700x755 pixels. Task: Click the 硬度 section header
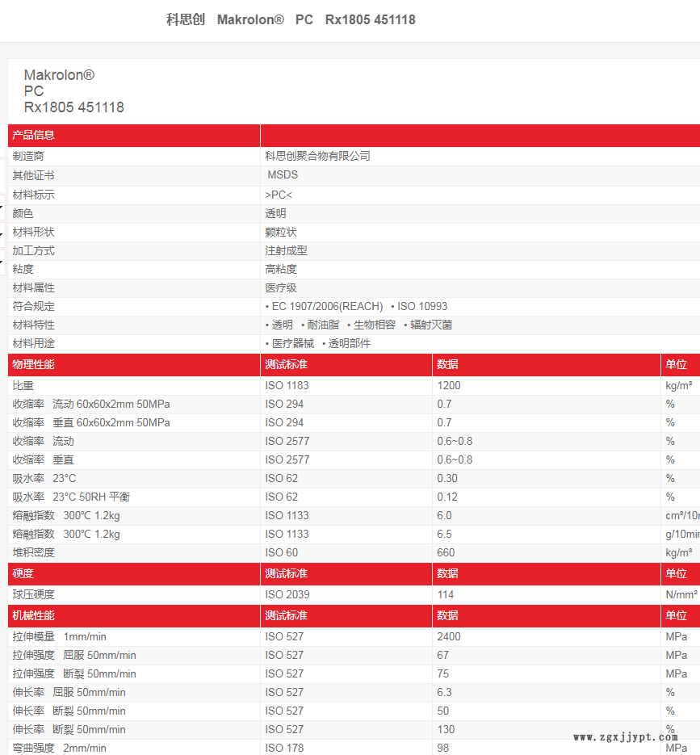[23, 573]
